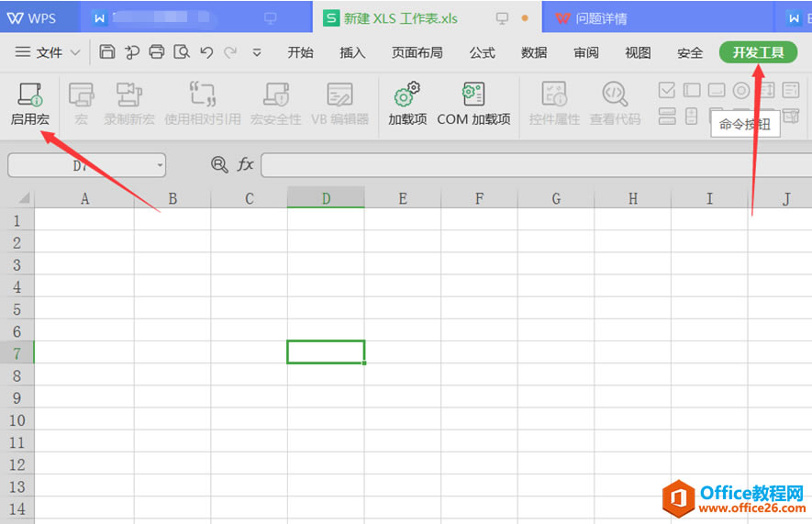812x524 pixels.
Task: Expand quick access toolbar customization arrow
Action: click(x=256, y=52)
